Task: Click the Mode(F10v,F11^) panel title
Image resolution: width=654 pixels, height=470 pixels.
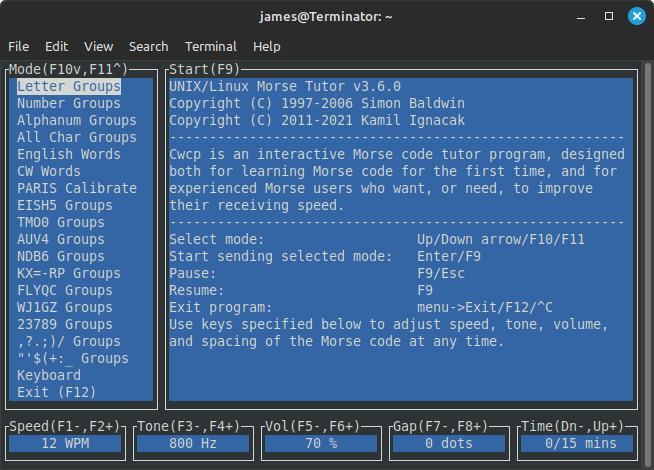Action: click(x=68, y=69)
